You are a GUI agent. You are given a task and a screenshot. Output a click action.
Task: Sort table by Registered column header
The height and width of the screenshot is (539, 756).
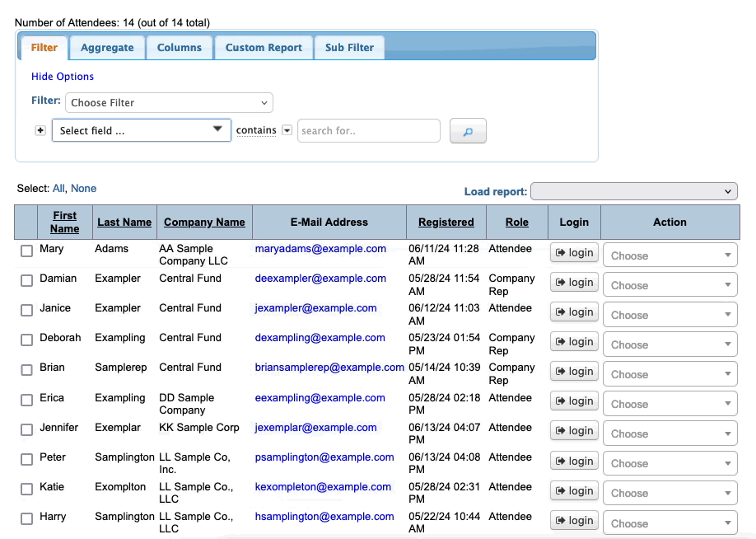point(446,222)
